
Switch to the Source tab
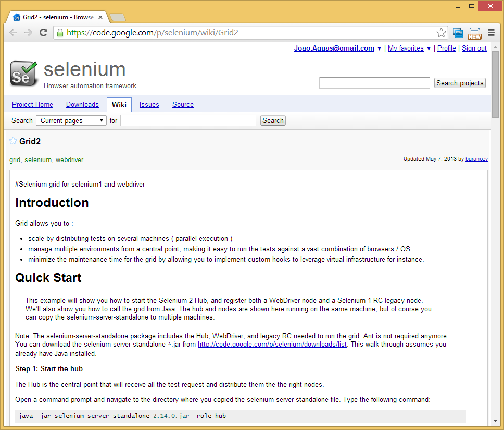183,105
